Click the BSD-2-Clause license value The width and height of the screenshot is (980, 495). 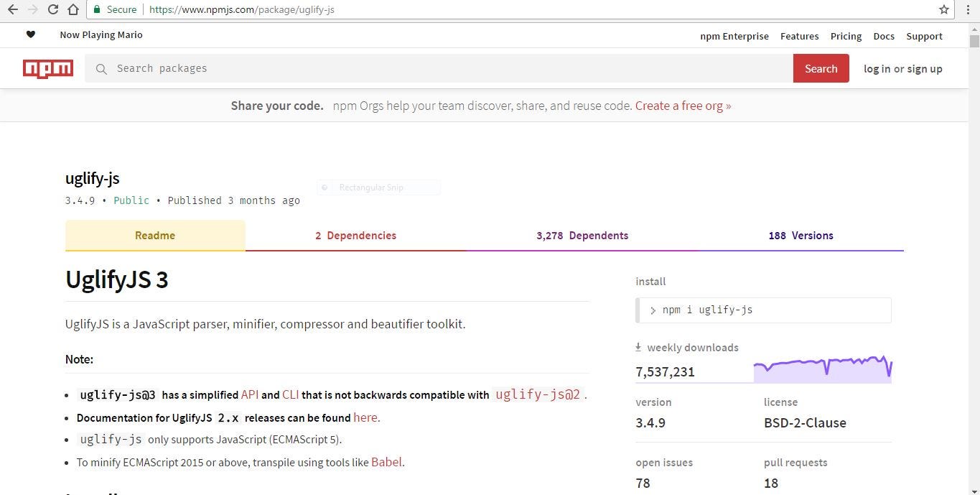coord(805,422)
